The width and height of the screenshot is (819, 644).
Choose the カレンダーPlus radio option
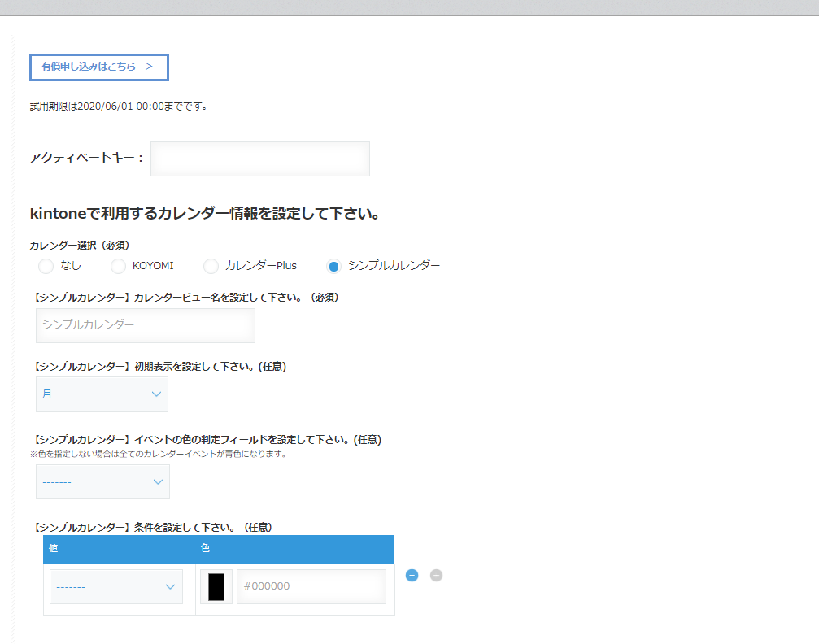pos(211,267)
